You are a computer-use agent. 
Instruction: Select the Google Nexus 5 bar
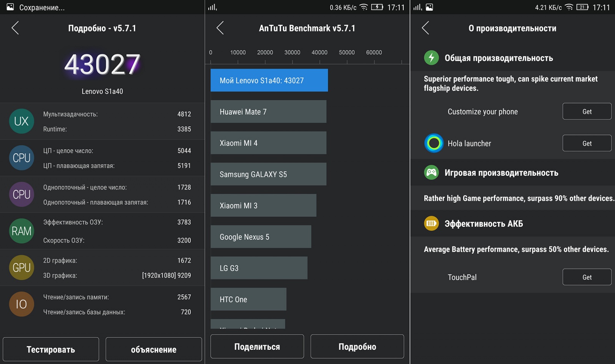(261, 237)
